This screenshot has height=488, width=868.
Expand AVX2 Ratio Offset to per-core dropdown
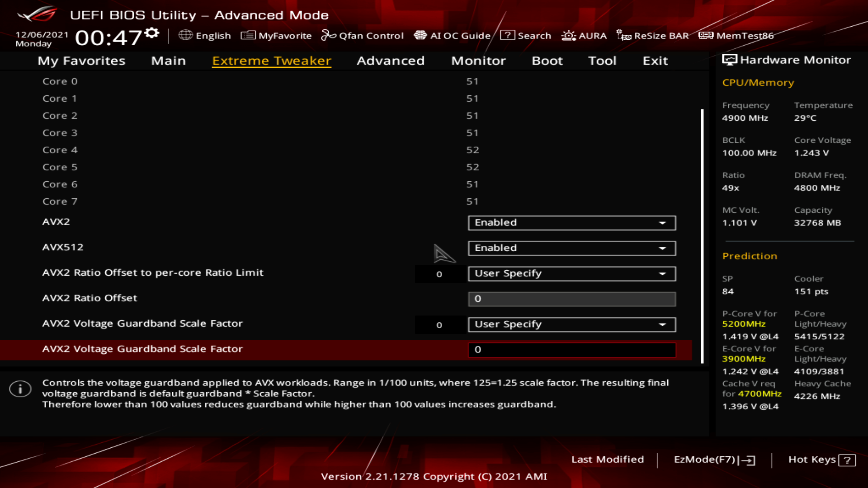571,273
